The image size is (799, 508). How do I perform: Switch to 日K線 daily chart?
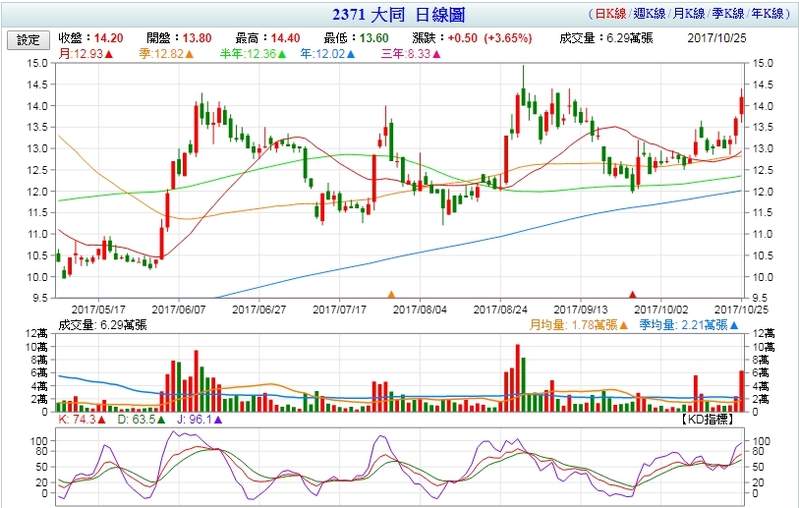(610, 14)
